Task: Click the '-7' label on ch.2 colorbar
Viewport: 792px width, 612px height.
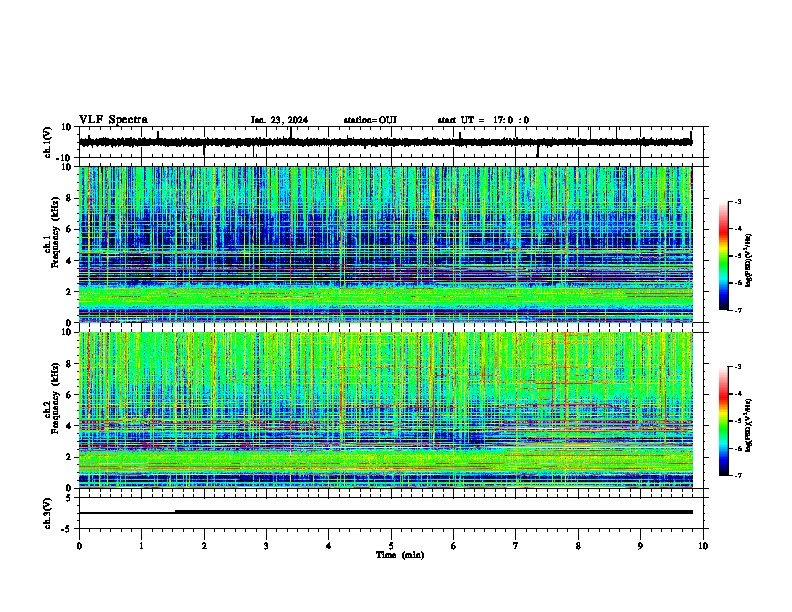Action: 737,476
